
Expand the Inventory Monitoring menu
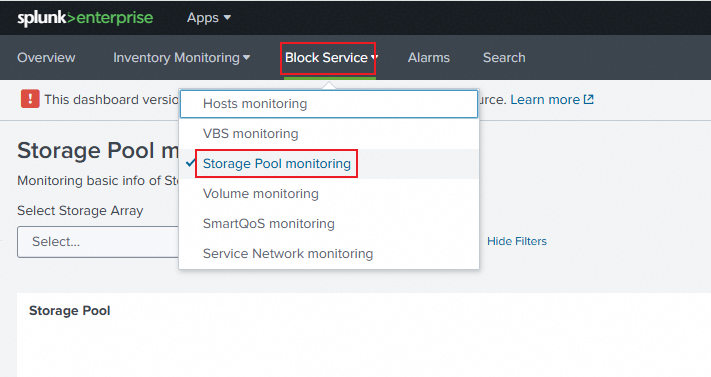181,58
